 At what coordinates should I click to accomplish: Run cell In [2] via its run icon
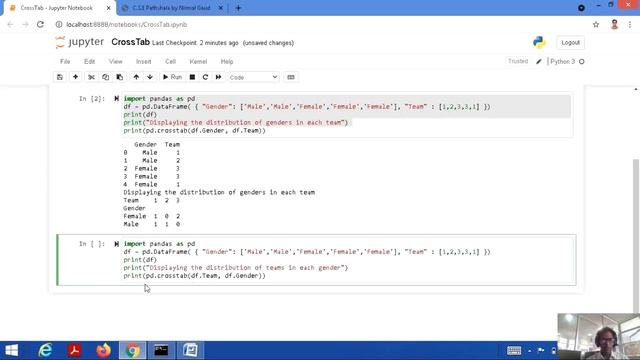pyautogui.click(x=116, y=99)
